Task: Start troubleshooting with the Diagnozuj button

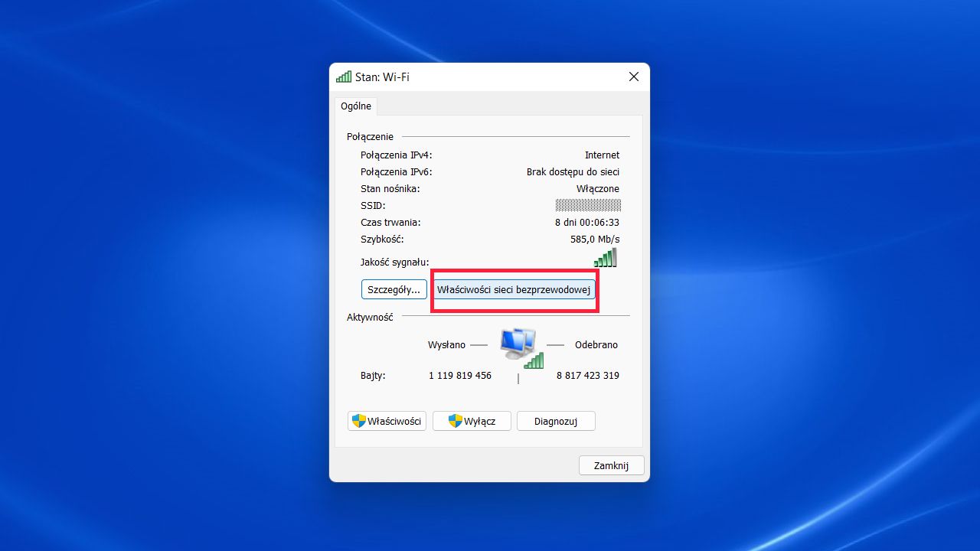Action: 556,420
